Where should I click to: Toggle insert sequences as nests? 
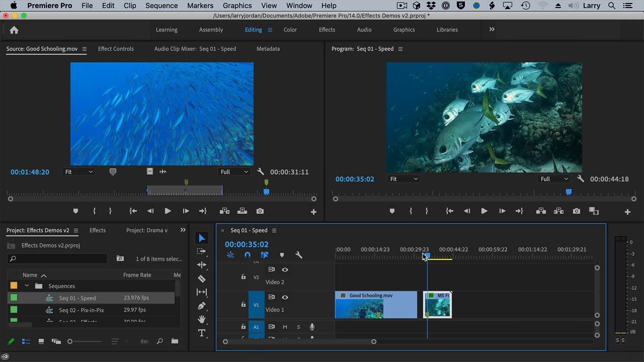coord(230,255)
